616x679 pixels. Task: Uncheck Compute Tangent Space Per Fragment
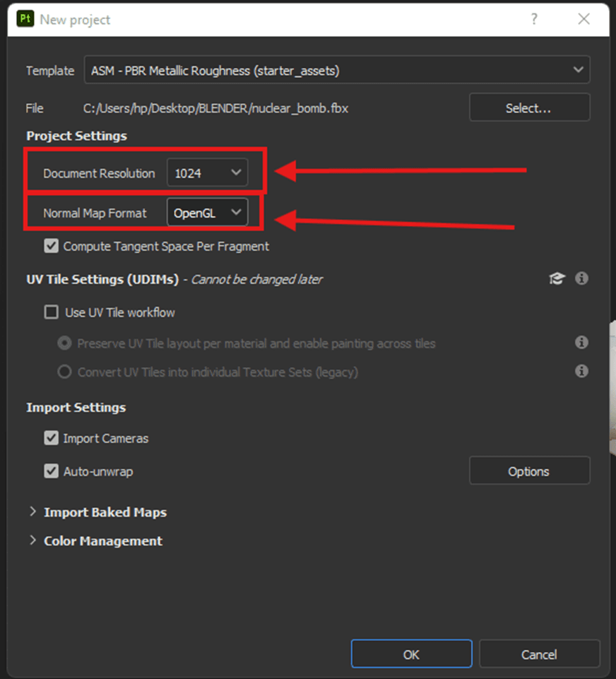(x=52, y=247)
